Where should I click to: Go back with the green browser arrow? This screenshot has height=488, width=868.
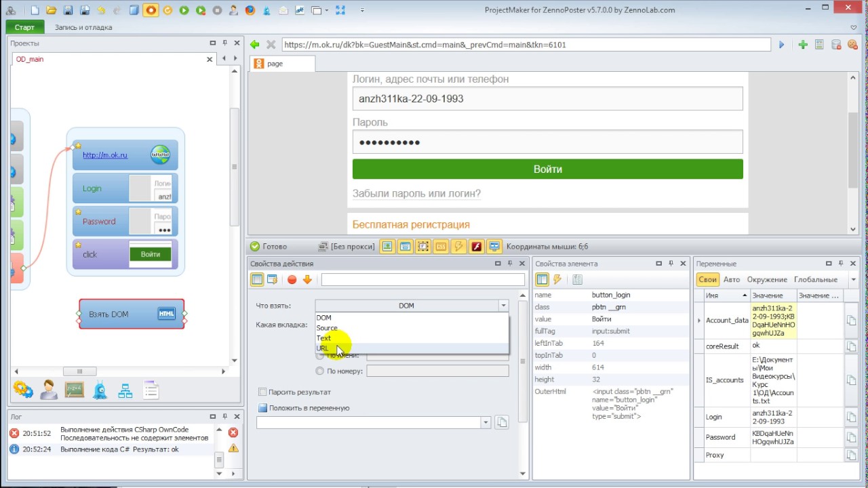pyautogui.click(x=255, y=45)
